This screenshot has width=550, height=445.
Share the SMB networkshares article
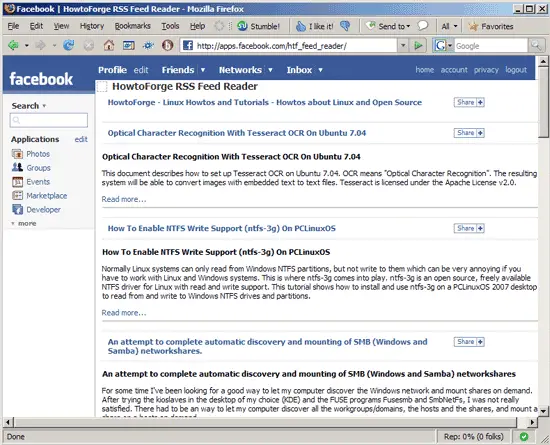[469, 342]
